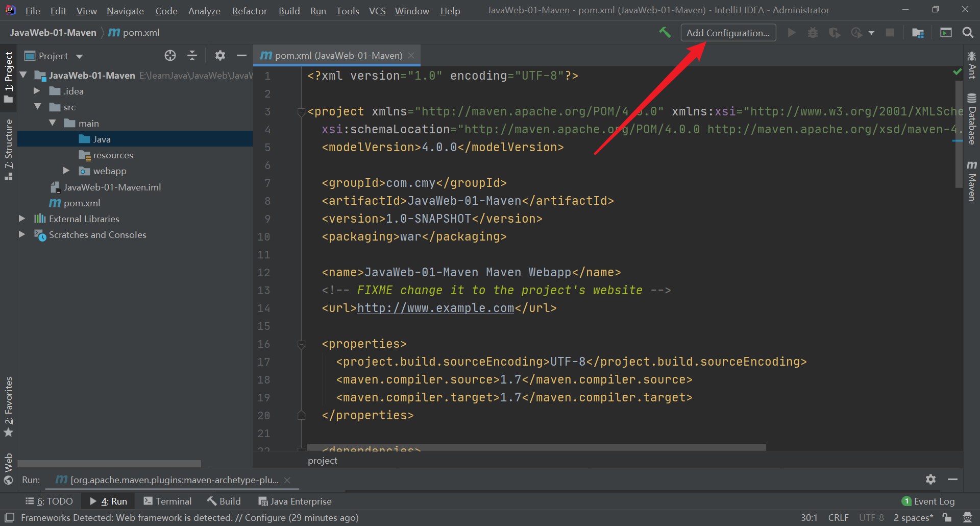This screenshot has height=526, width=980.
Task: Open the Ant tool window
Action: point(972,65)
